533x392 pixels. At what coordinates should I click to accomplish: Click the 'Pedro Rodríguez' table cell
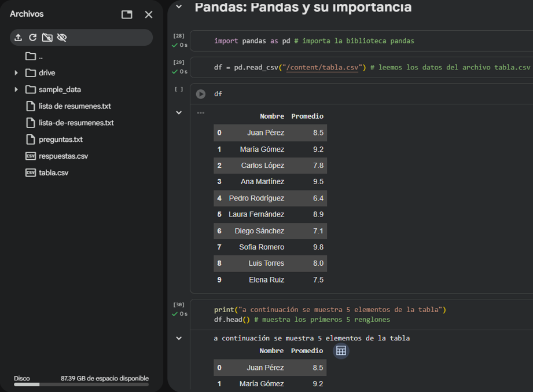256,198
